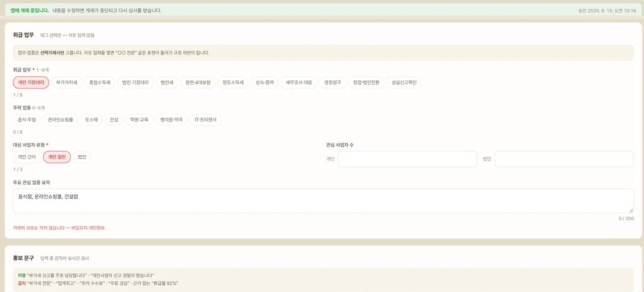Choose the 법인세 tag
The width and height of the screenshot is (644, 292).
pyautogui.click(x=167, y=83)
